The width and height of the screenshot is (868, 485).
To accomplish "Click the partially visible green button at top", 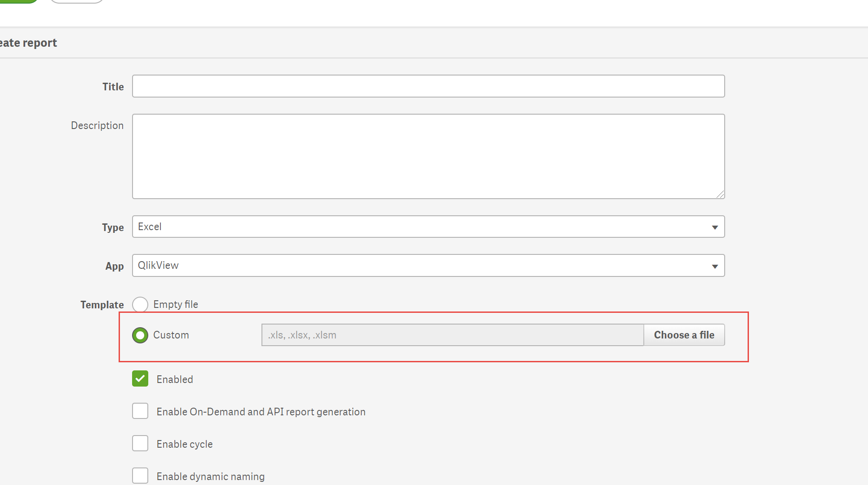I will tap(19, 1).
